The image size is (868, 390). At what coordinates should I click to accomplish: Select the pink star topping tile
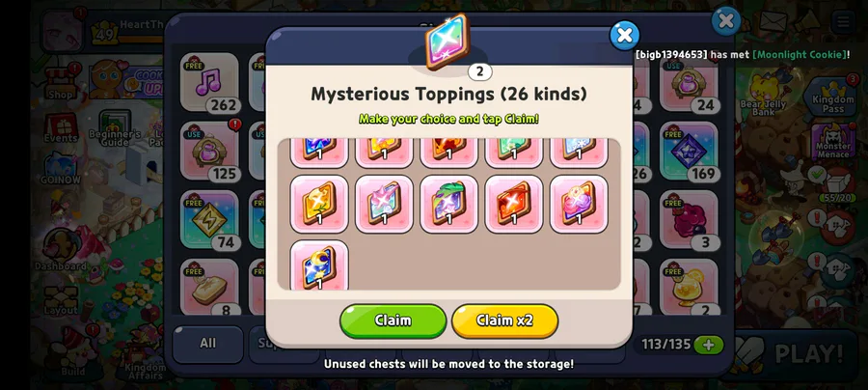pos(384,204)
